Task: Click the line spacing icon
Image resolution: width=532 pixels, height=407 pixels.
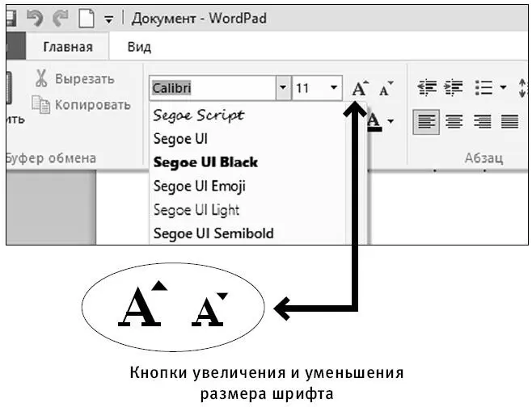Action: (x=522, y=88)
